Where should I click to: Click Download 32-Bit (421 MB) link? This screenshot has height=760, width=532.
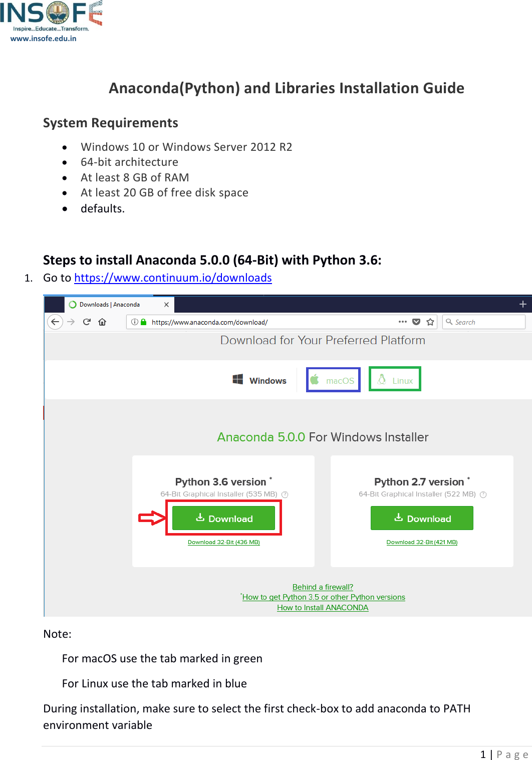(x=422, y=542)
